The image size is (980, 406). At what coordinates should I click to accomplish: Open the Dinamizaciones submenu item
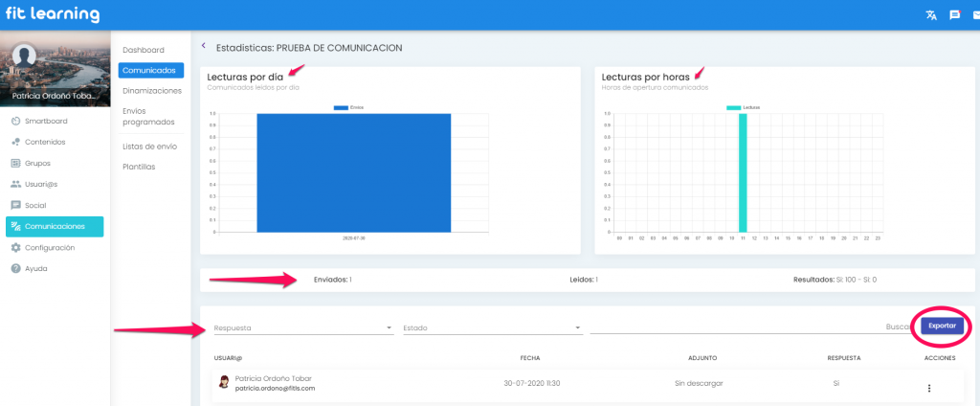151,91
